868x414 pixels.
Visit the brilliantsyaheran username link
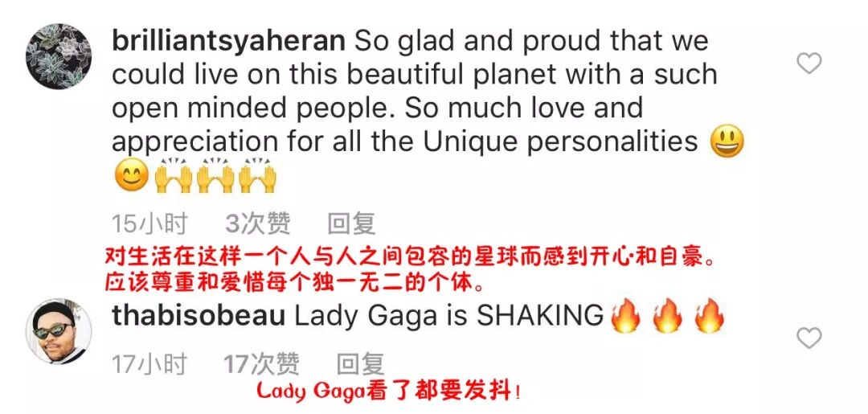(x=228, y=42)
